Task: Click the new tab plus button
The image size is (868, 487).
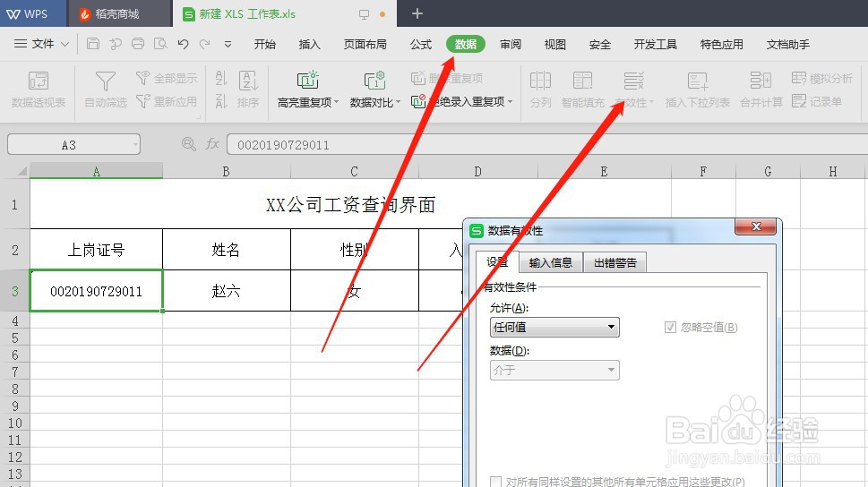Action: (417, 13)
